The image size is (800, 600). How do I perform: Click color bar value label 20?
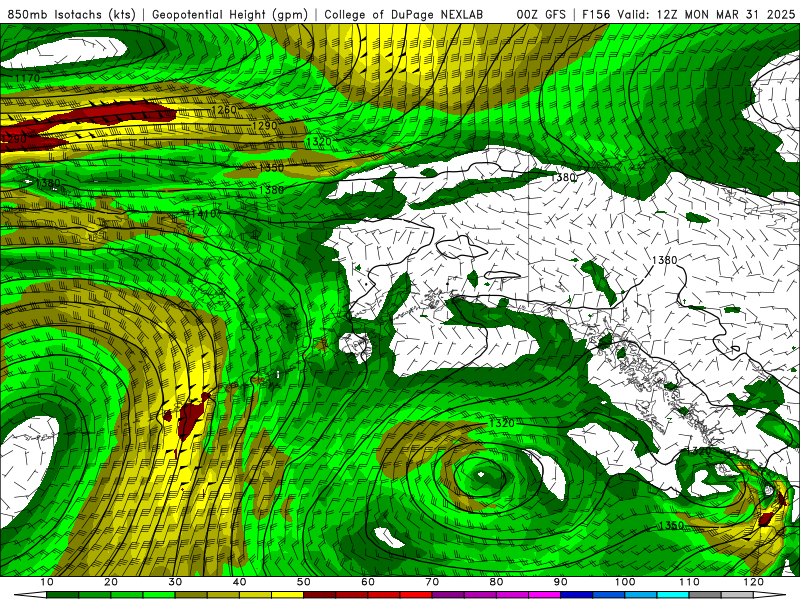click(111, 582)
